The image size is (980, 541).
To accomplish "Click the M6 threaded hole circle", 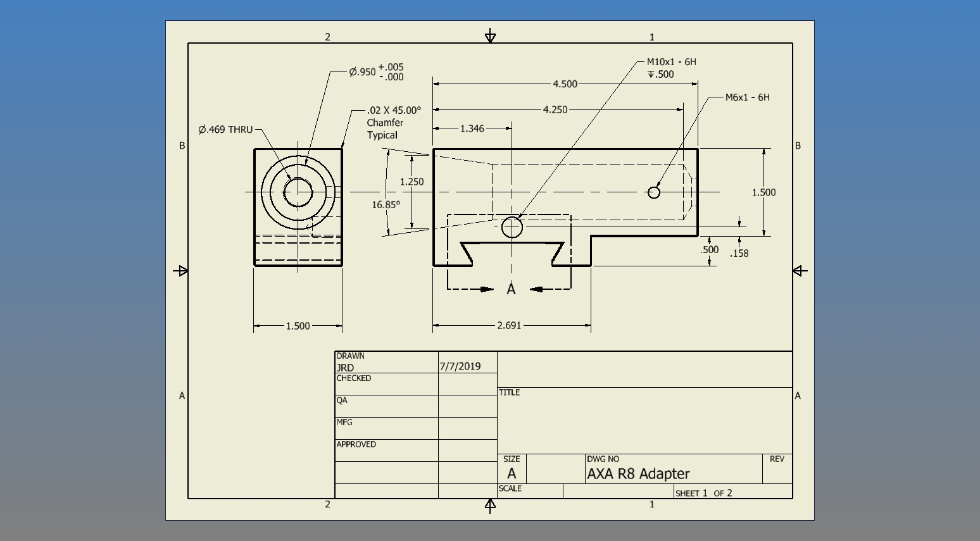I will [x=654, y=192].
